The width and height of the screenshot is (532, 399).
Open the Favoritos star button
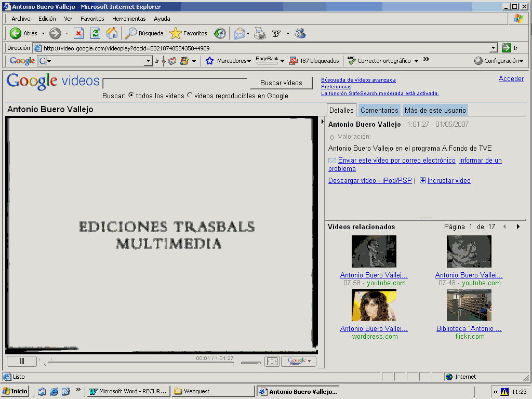[x=188, y=33]
